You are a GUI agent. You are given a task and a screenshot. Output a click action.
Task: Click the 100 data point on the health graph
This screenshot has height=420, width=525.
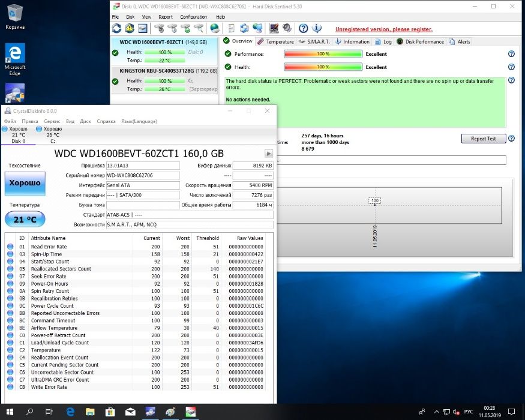pos(374,201)
